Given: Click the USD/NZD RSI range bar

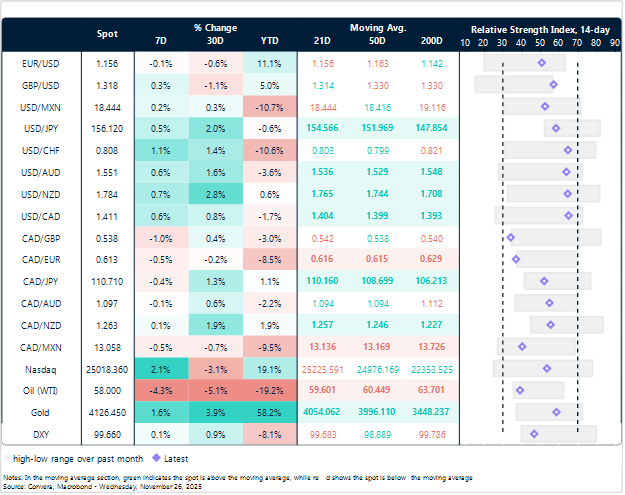Looking at the screenshot, I should click(553, 194).
